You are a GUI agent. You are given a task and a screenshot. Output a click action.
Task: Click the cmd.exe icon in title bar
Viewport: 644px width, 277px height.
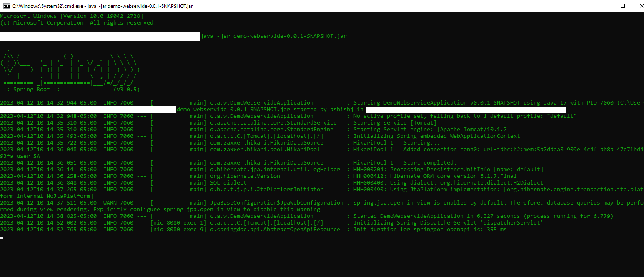coord(6,6)
